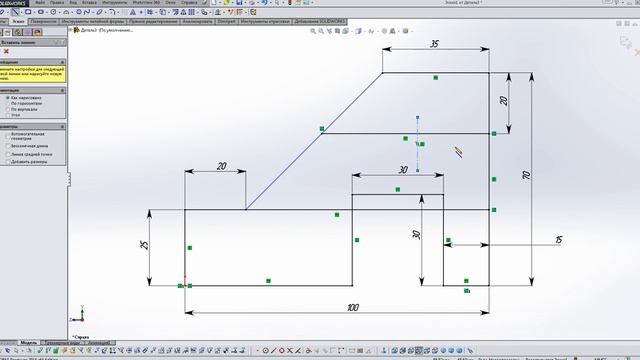
Task: Switch to the 'Анализировать' ribbon tab
Action: (197, 21)
